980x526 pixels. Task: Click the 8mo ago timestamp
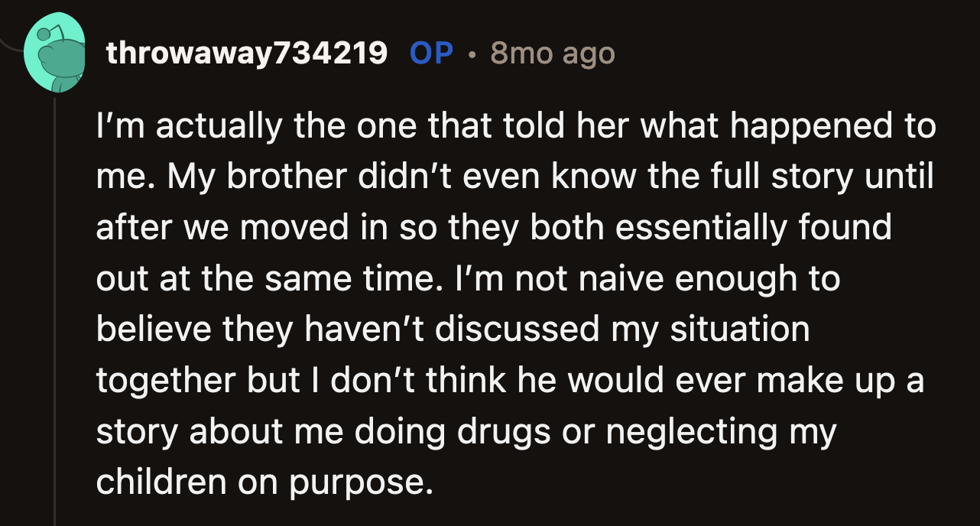[552, 52]
